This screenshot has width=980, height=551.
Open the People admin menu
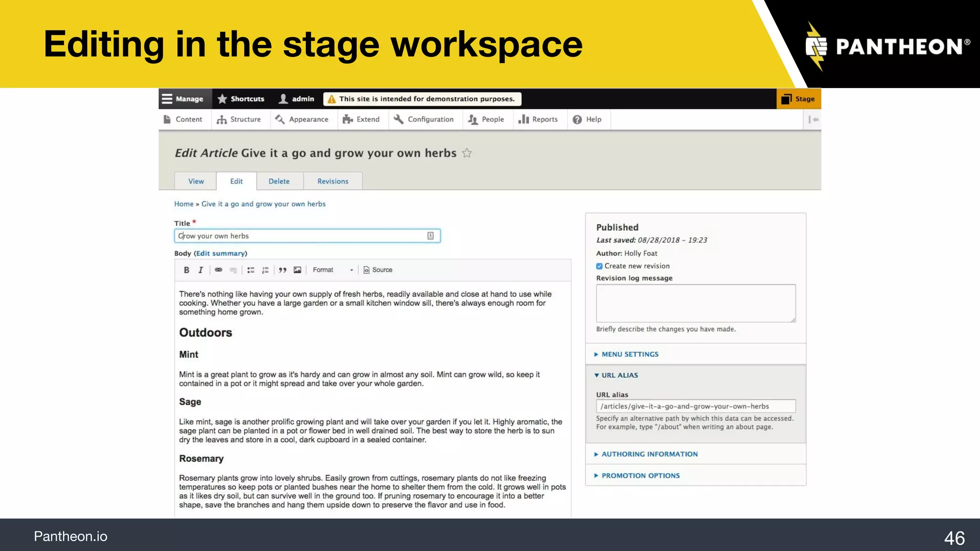[x=486, y=119]
